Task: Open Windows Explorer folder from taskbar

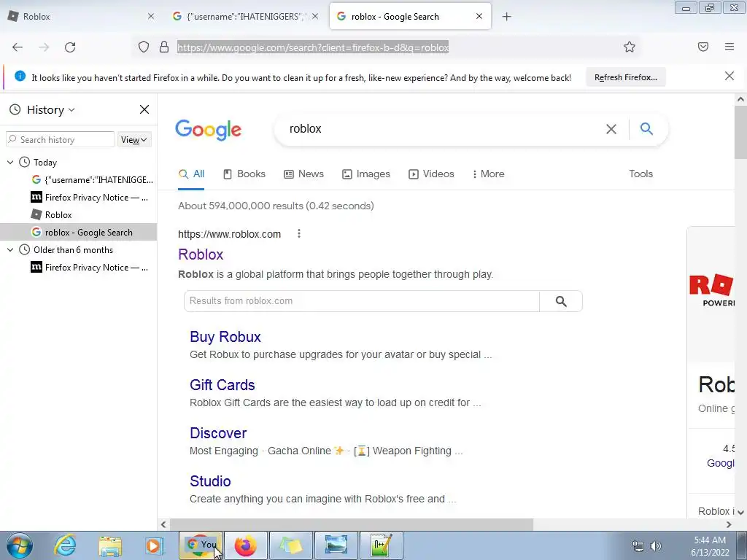Action: [x=110, y=545]
